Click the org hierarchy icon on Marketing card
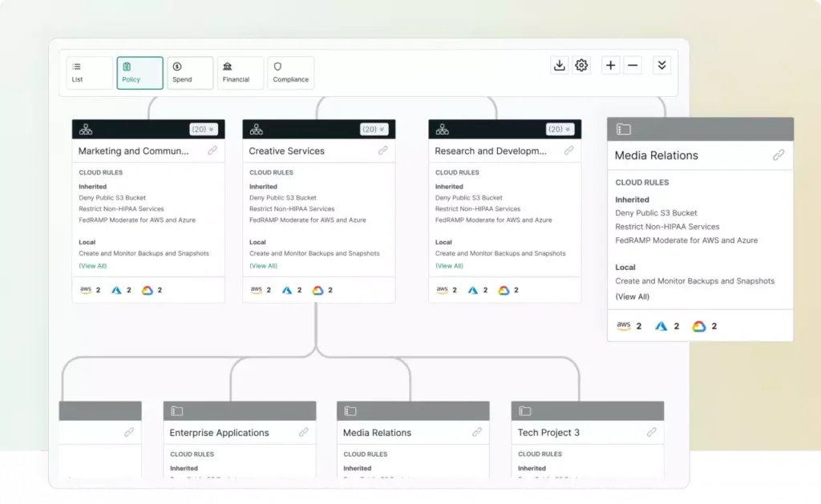Viewport: 821px width, 504px height. point(86,128)
